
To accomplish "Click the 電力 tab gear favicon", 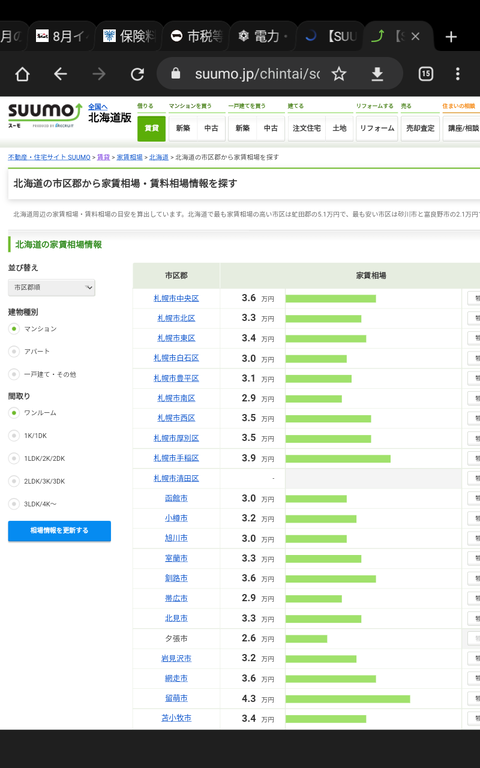I will click(x=243, y=36).
